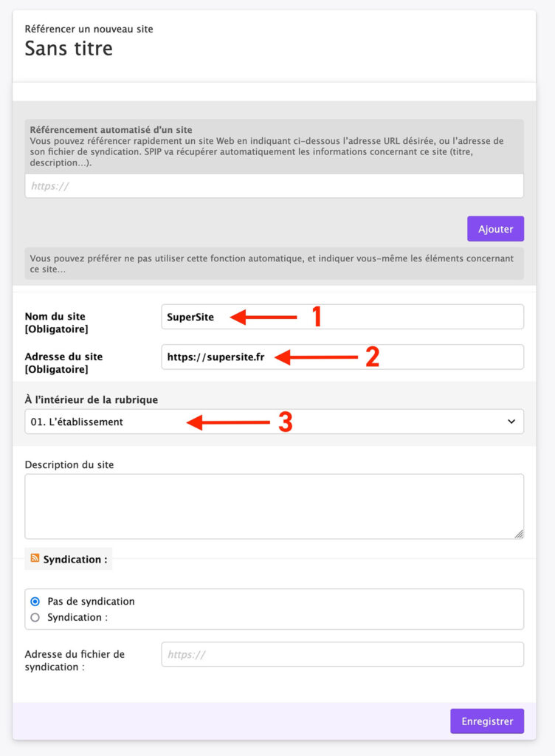Image resolution: width=555 pixels, height=756 pixels.
Task: Click the chevron arrow of the rubrique dropdown
Action: click(511, 422)
